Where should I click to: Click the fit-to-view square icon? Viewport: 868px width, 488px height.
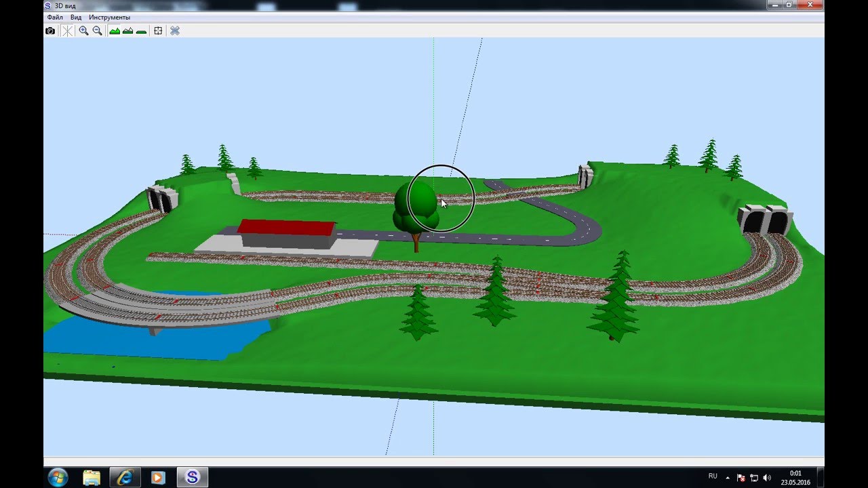(158, 30)
